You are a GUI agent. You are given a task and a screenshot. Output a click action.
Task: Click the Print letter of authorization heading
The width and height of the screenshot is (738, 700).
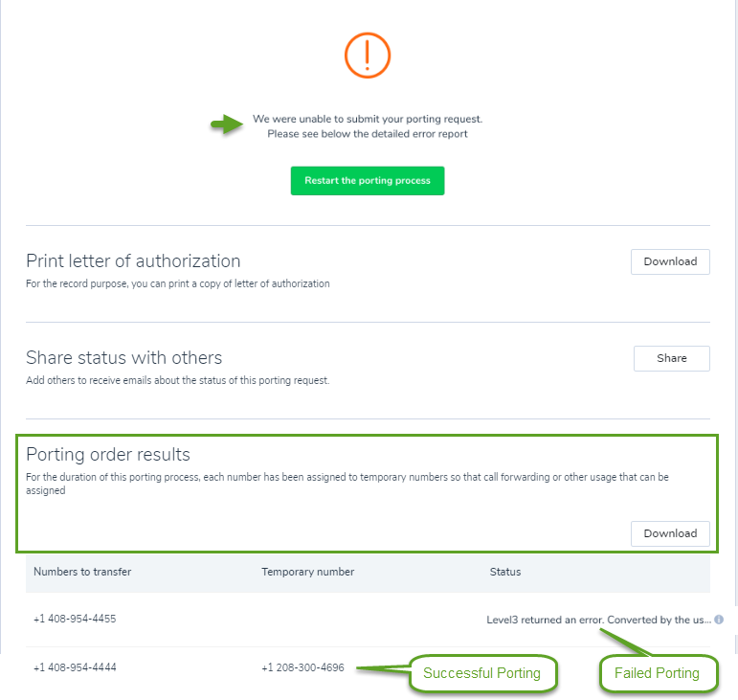pos(133,260)
